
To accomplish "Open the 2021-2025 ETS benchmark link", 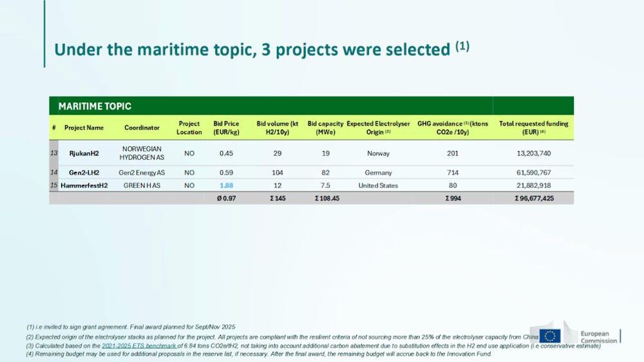I will pos(139,346).
